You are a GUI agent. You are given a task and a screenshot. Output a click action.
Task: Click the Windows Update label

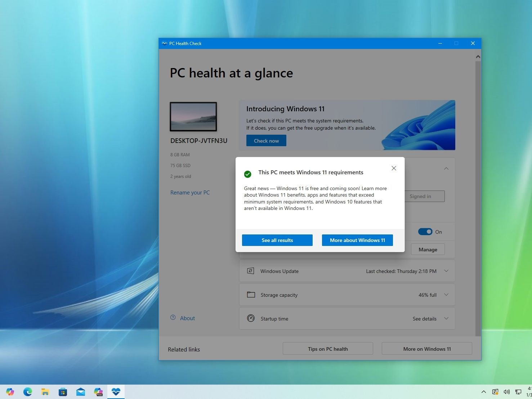tap(280, 271)
